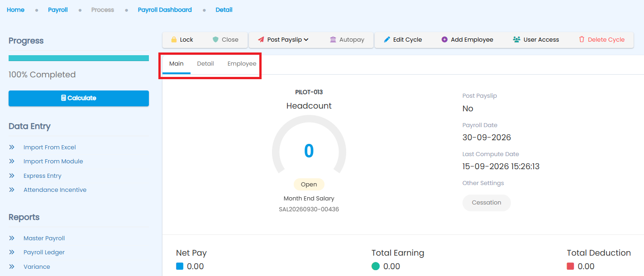The height and width of the screenshot is (276, 644).
Task: Click the Post Payslip value No
Action: [x=468, y=109]
